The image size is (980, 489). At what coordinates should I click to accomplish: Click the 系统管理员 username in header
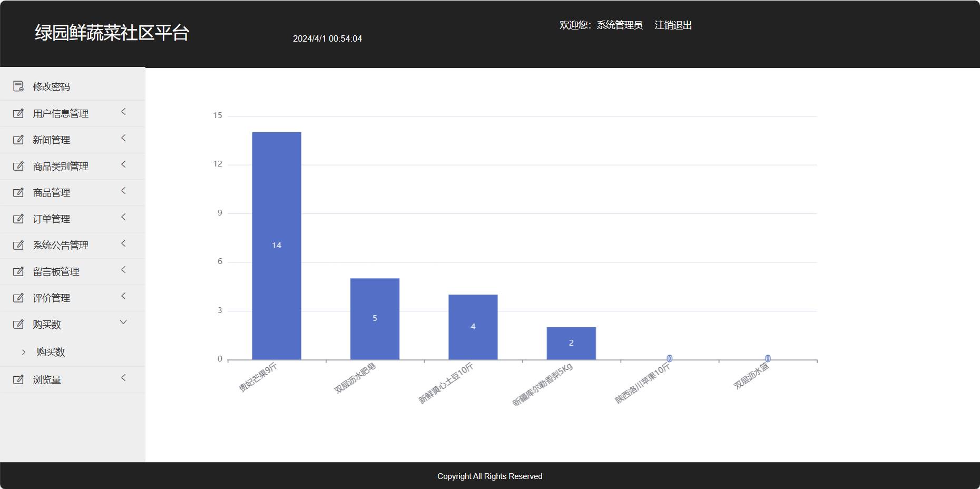coord(619,25)
